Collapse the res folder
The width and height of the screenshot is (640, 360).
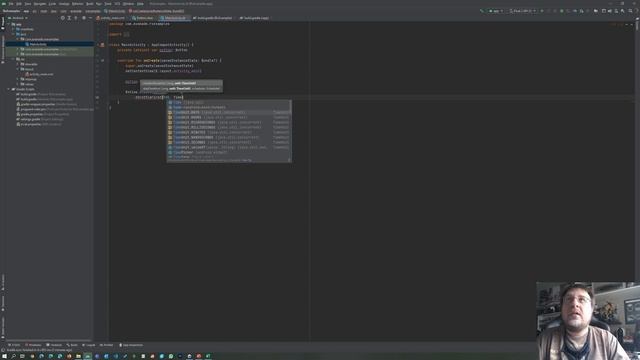(13, 59)
